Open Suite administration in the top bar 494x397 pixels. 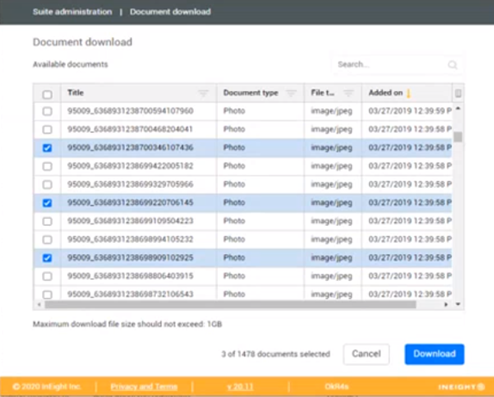[72, 12]
